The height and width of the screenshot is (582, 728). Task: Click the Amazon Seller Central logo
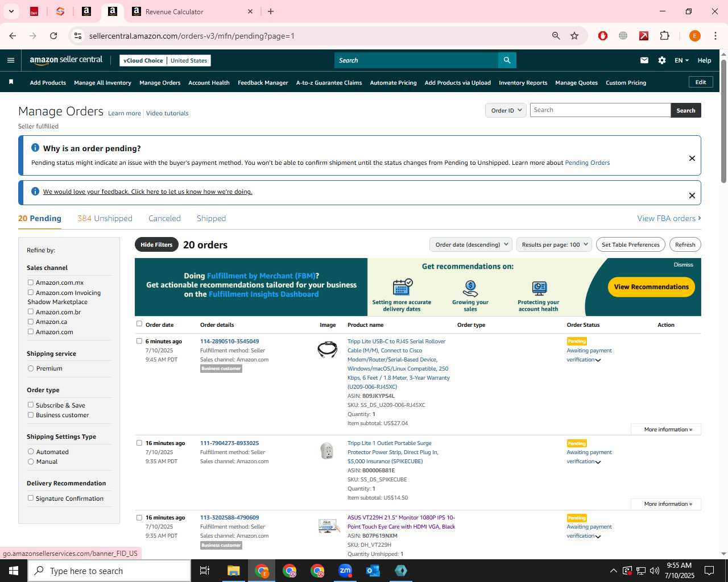pos(66,60)
